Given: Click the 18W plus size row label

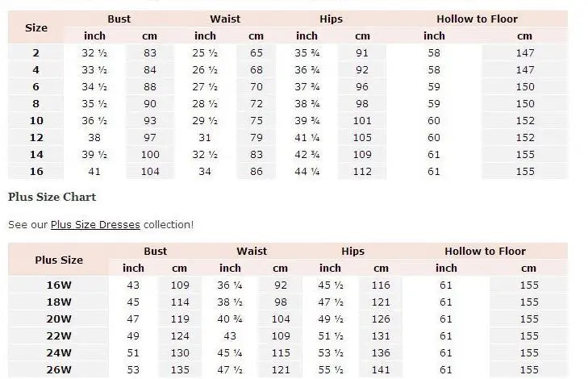Looking at the screenshot, I should (60, 302).
